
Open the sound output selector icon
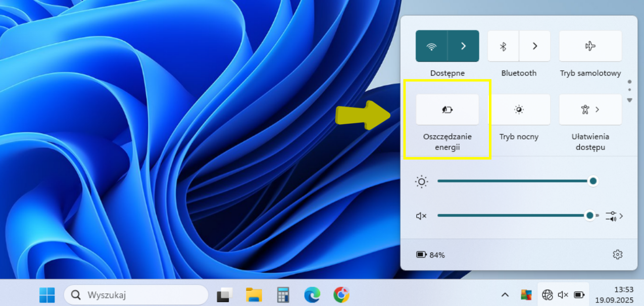613,216
